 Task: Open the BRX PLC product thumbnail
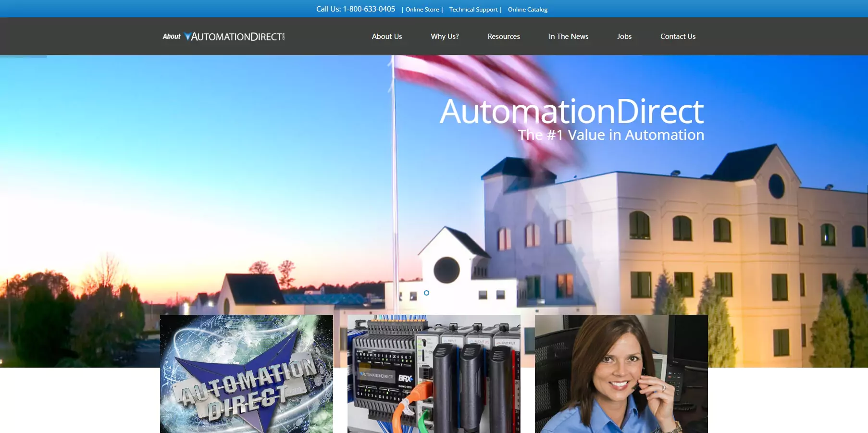pos(434,374)
